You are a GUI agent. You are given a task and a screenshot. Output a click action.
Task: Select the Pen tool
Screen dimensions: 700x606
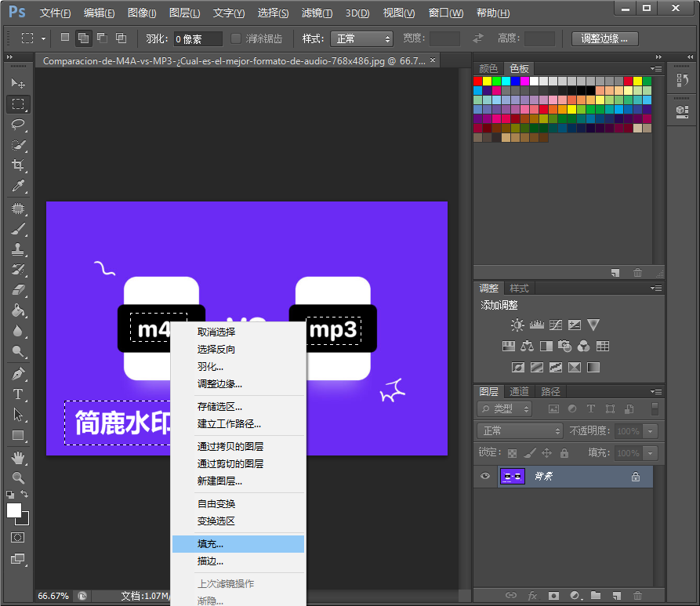(x=18, y=374)
